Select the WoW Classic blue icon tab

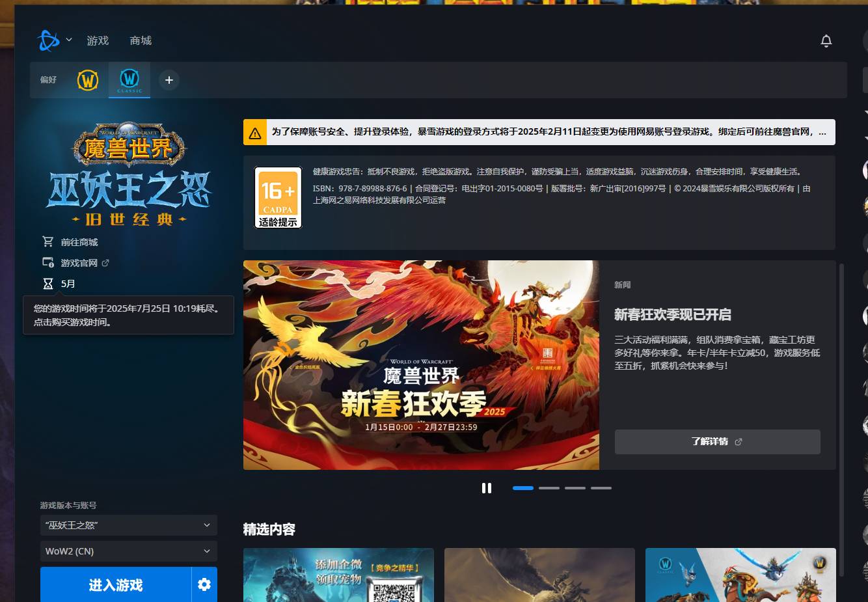tap(129, 80)
